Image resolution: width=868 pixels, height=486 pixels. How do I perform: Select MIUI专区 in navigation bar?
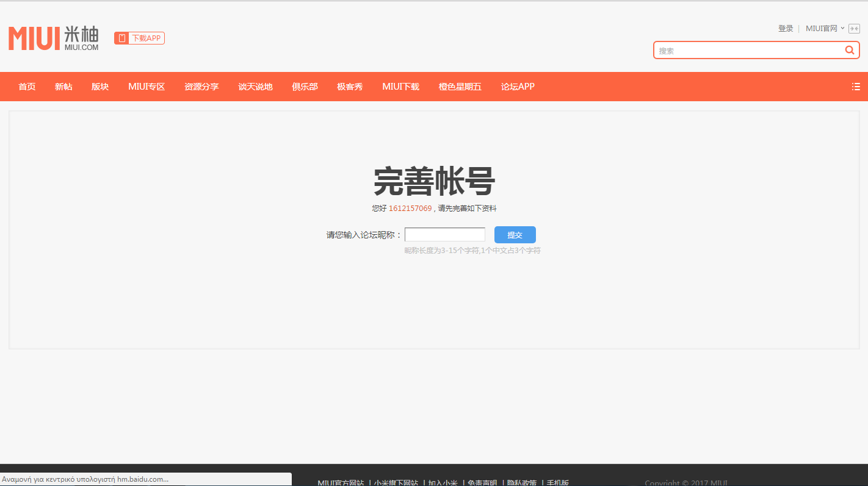pyautogui.click(x=146, y=87)
